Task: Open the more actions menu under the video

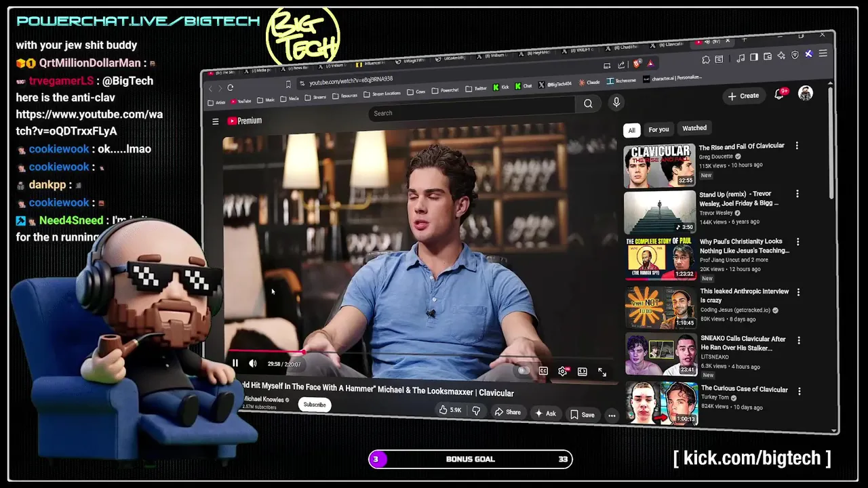Action: pos(612,416)
